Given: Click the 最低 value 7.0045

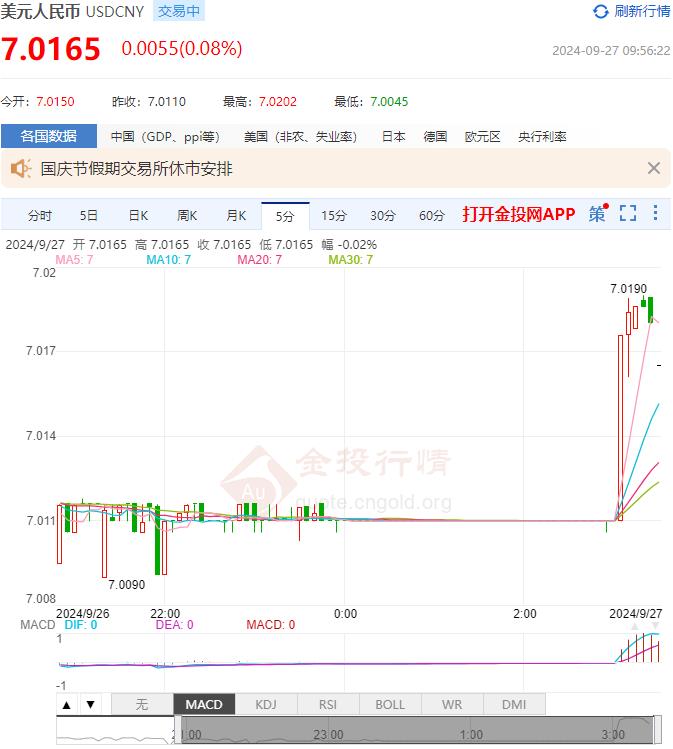Looking at the screenshot, I should [389, 102].
